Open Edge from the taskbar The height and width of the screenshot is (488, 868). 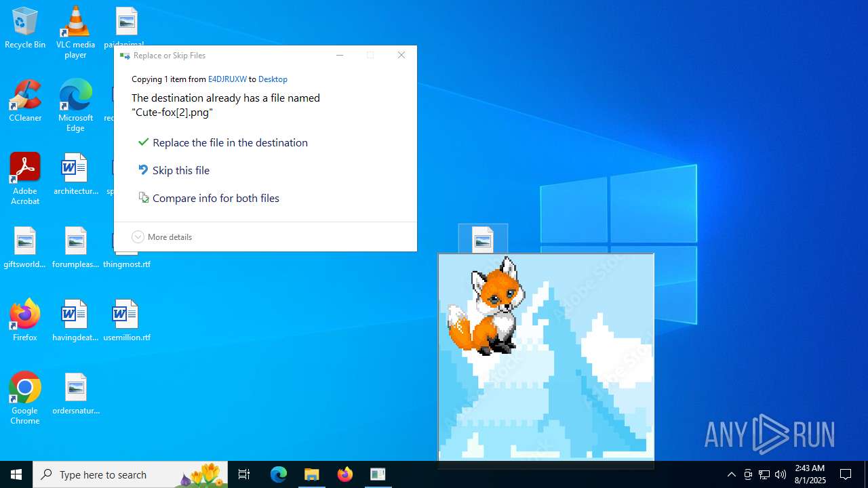click(x=279, y=474)
